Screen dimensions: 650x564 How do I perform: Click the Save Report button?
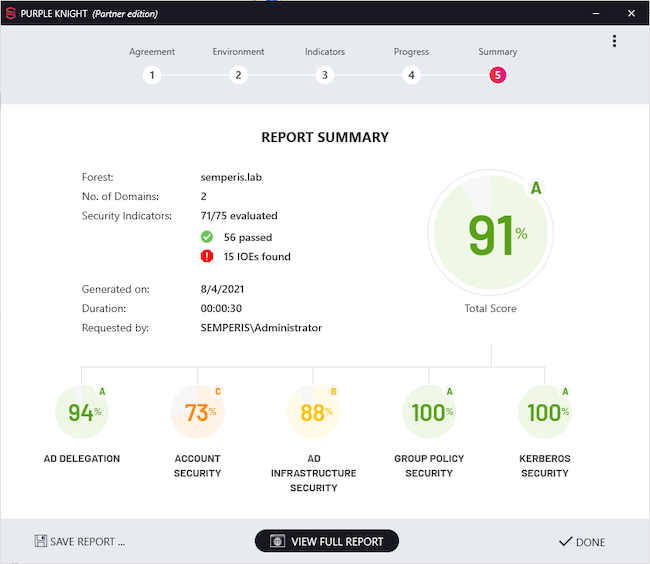(x=80, y=541)
